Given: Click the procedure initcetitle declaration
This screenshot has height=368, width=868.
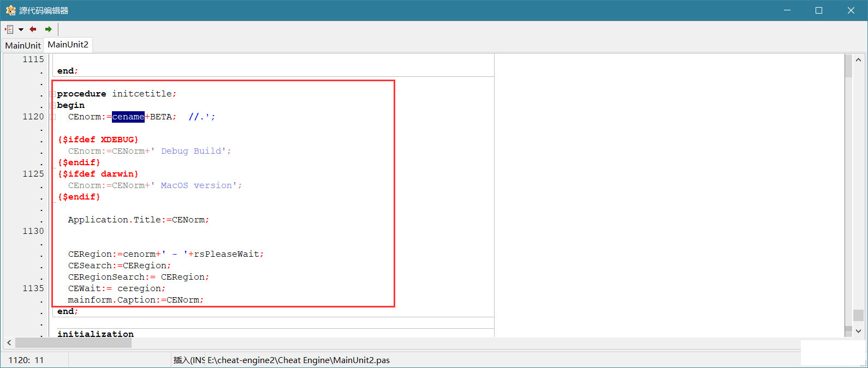Looking at the screenshot, I should tap(117, 94).
